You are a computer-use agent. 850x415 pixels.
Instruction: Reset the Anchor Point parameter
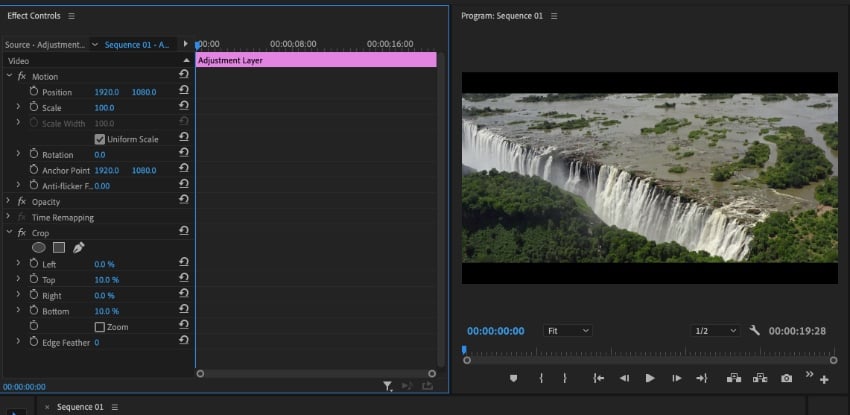(184, 168)
